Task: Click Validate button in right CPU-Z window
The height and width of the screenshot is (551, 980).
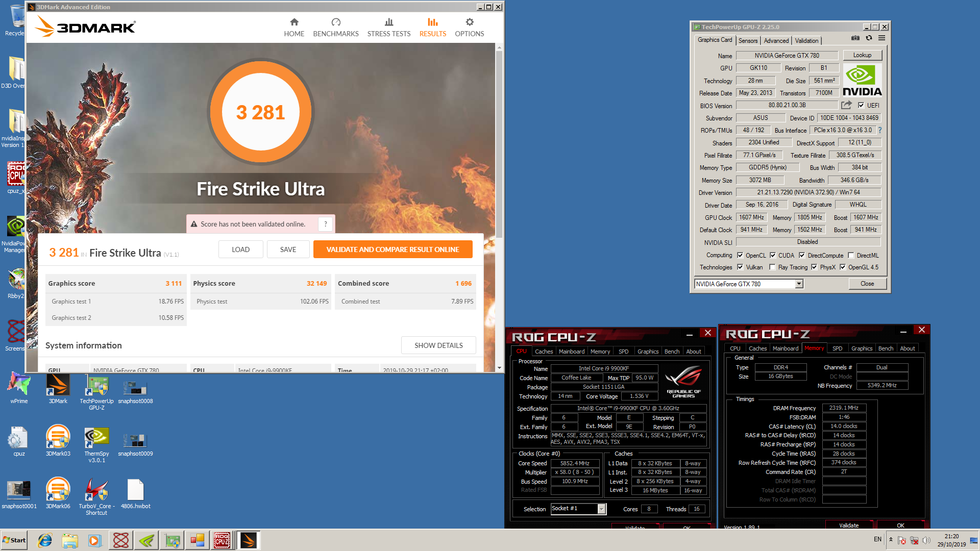Action: click(x=849, y=525)
